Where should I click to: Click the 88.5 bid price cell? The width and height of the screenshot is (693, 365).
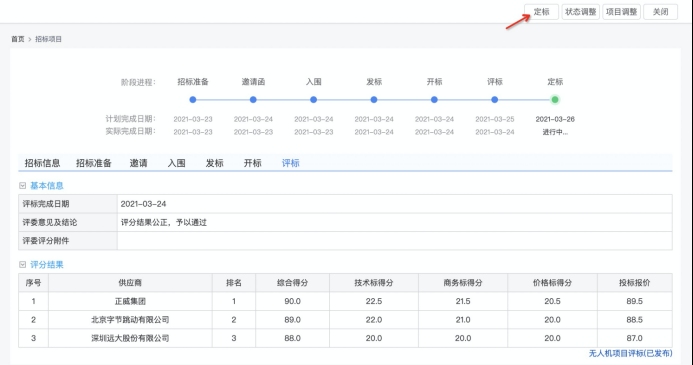pos(635,320)
